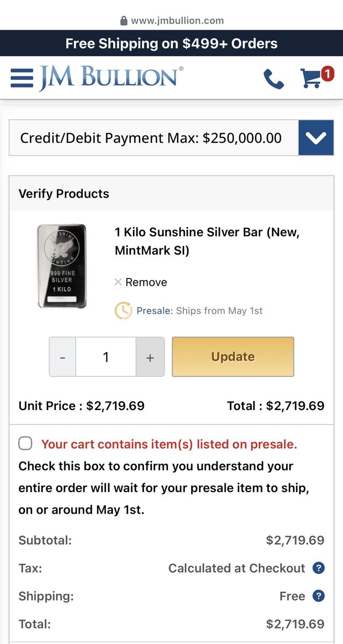Open the hamburger navigation menu
The image size is (343, 644).
pyautogui.click(x=21, y=78)
